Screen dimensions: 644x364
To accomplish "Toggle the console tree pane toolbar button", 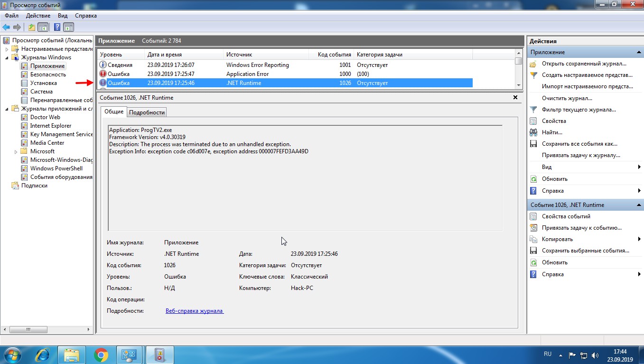I will pyautogui.click(x=43, y=27).
